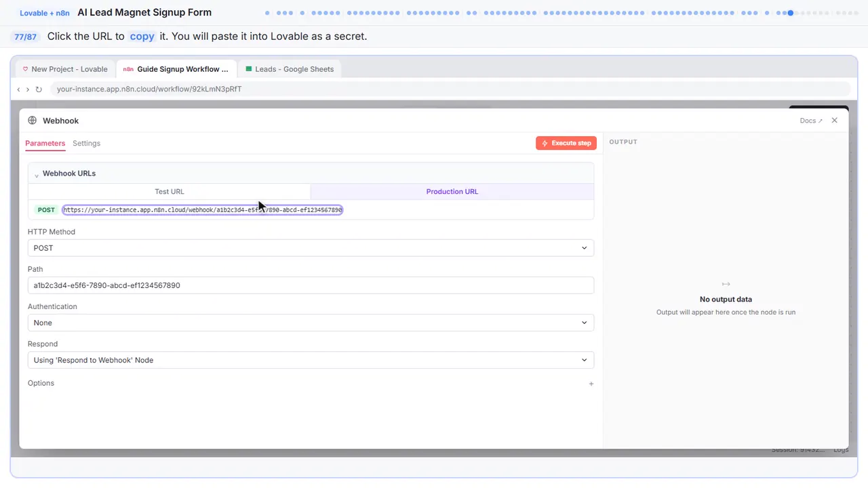Switch to the Settings tab
Screen dimensions: 868x488
point(86,144)
